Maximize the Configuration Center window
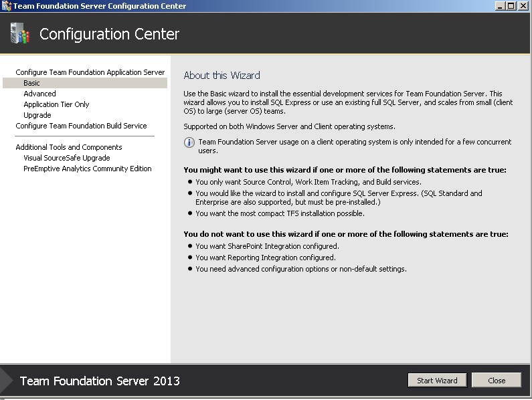 (511, 6)
